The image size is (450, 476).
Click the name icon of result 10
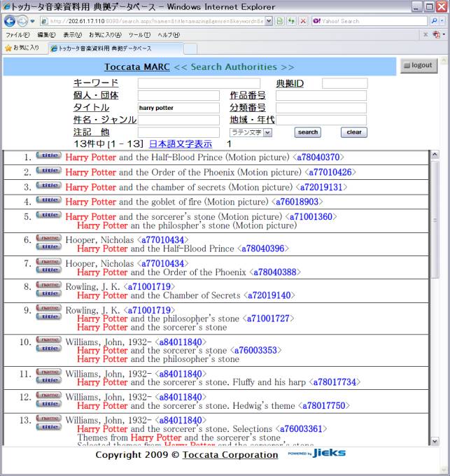point(48,339)
